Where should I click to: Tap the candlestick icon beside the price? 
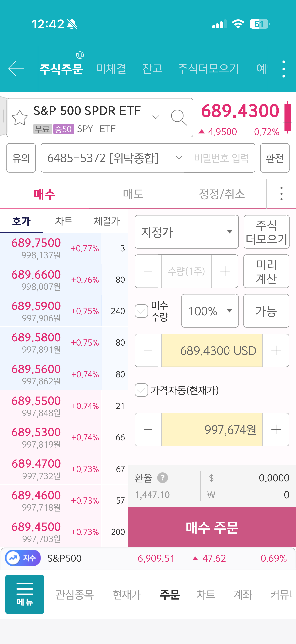287,117
